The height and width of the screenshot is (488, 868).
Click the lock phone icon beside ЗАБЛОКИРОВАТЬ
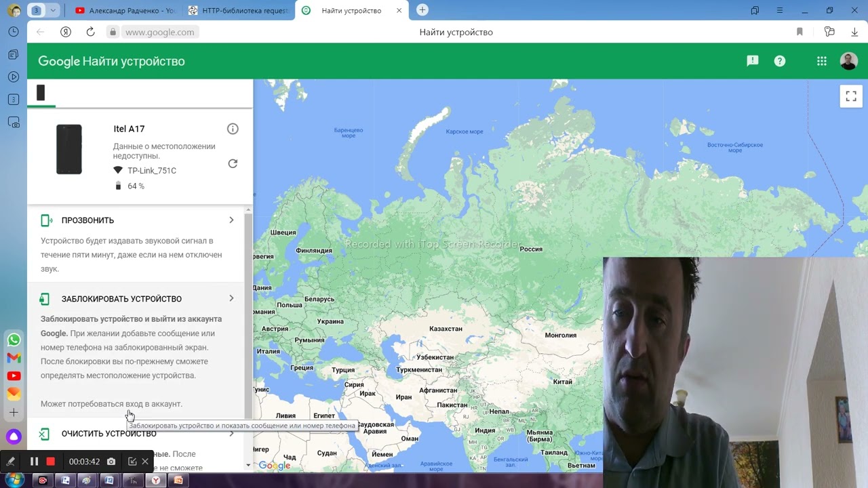tap(45, 299)
